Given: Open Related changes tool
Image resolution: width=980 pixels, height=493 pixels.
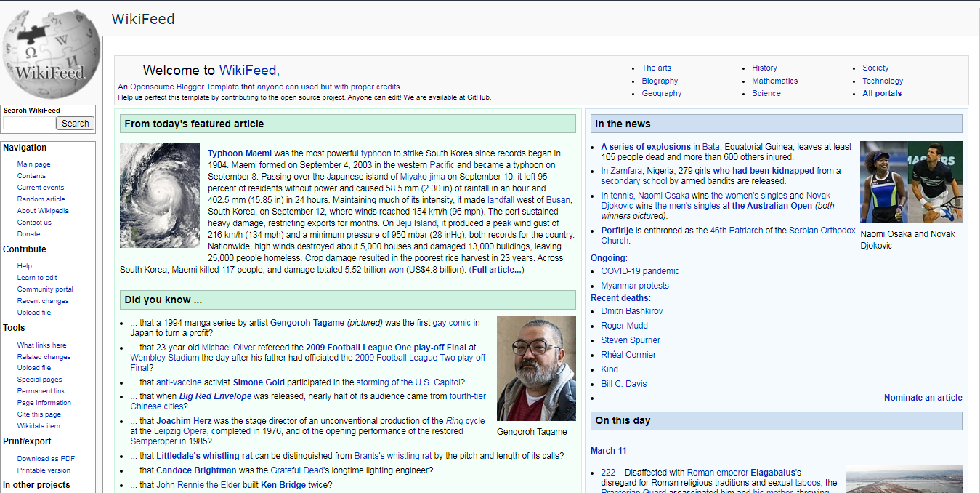Looking at the screenshot, I should tap(44, 357).
